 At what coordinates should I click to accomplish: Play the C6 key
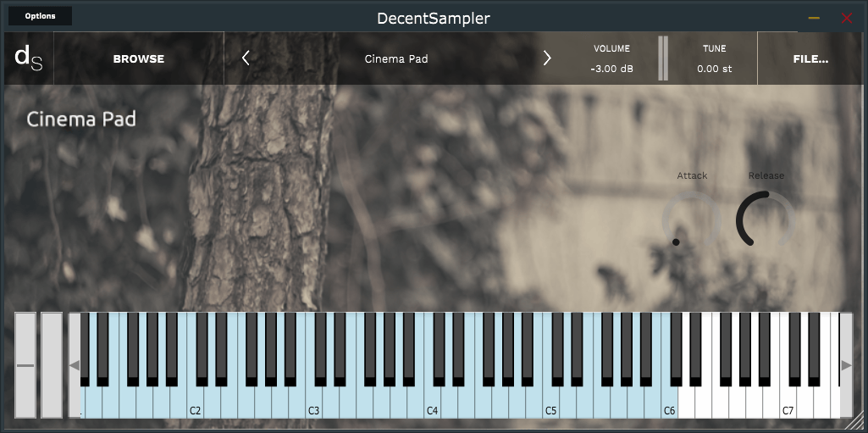click(x=669, y=403)
